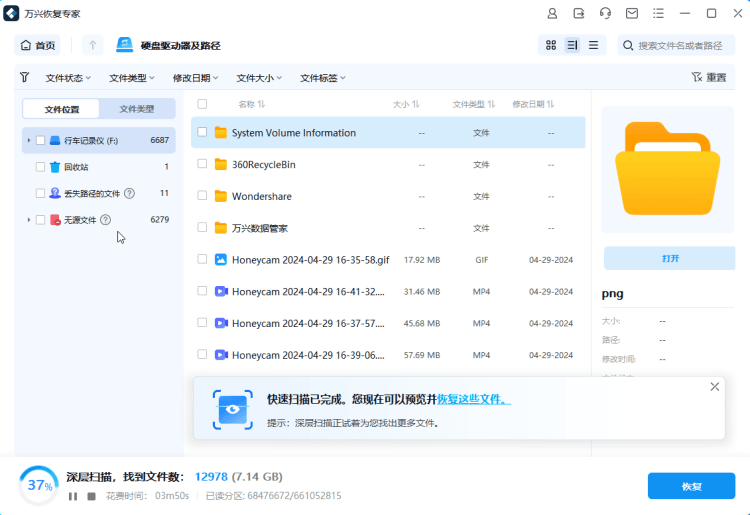Go up one folder level arrow

[92, 45]
